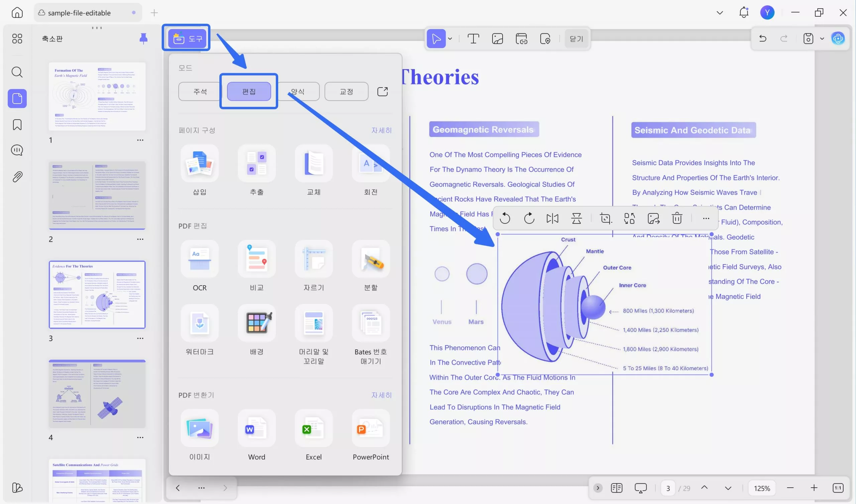The height and width of the screenshot is (504, 856).
Task: Delete the selected image with the trash icon
Action: point(676,218)
